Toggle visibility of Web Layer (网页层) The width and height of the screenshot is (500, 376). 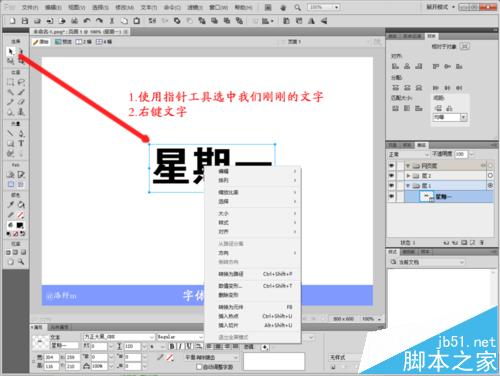tap(391, 166)
